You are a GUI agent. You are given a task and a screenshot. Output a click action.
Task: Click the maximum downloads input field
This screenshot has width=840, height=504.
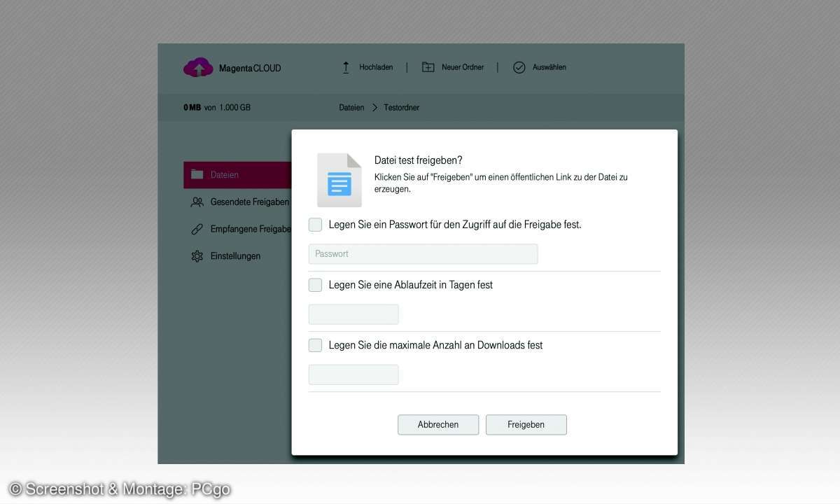(x=353, y=374)
